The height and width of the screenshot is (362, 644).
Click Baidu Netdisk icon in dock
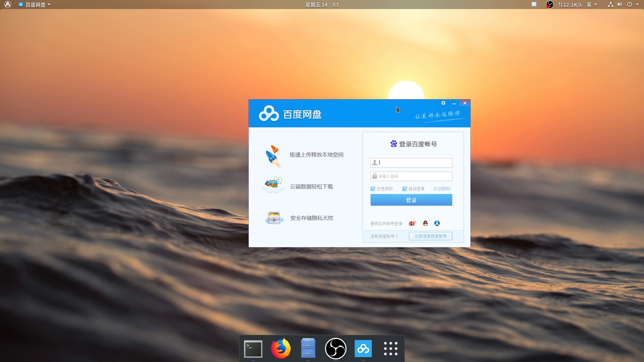363,349
